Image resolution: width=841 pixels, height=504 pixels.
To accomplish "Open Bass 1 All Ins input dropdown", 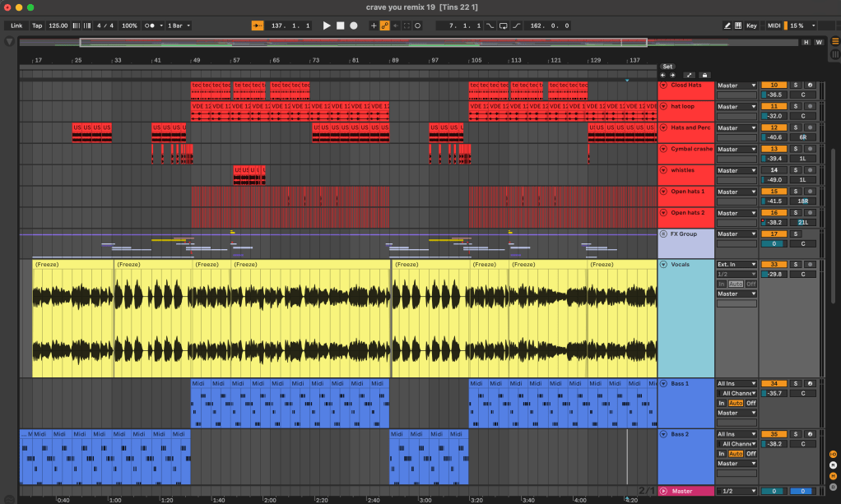I will point(736,383).
